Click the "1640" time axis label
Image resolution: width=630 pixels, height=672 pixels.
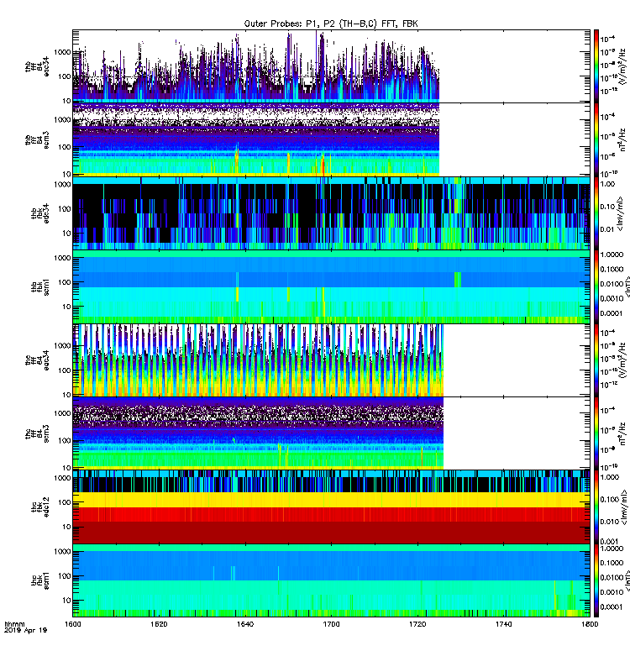pyautogui.click(x=245, y=624)
